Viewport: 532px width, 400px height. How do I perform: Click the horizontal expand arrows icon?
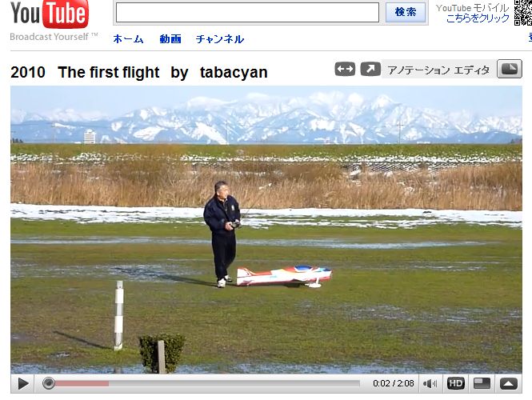[345, 70]
